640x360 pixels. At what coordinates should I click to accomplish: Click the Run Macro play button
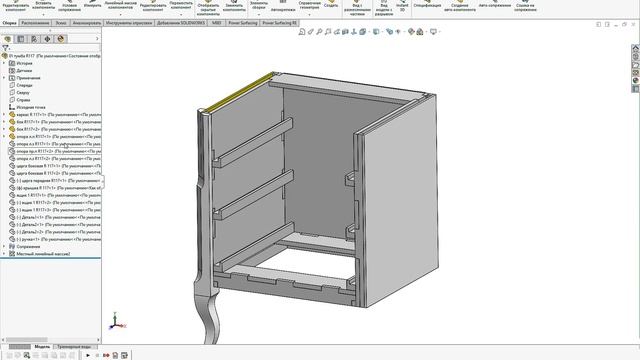pyautogui.click(x=88, y=356)
